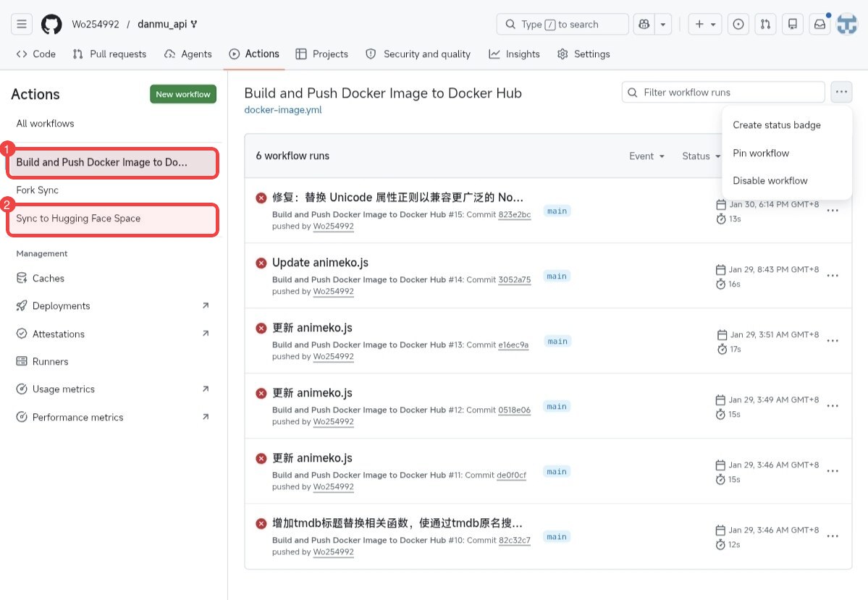Open the hamburger navigation menu

pos(22,24)
